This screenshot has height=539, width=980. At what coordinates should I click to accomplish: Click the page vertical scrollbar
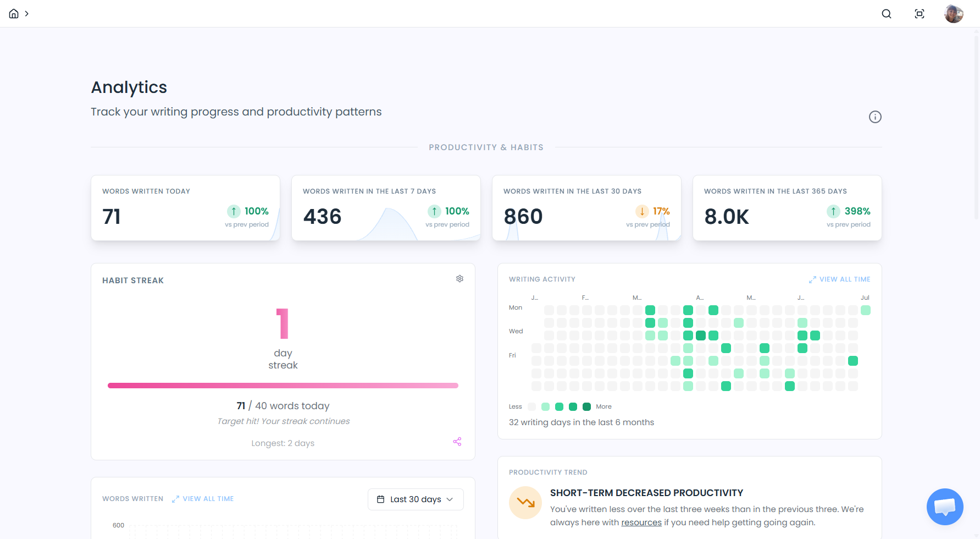(x=976, y=127)
